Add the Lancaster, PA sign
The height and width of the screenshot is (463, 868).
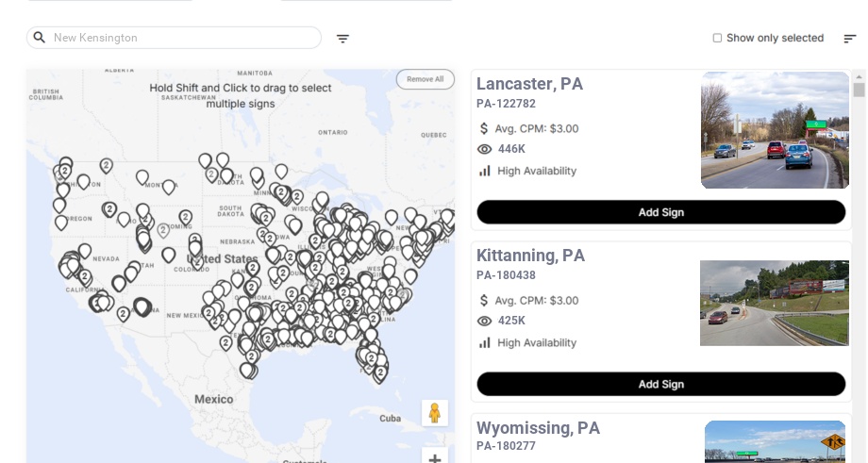pos(660,212)
